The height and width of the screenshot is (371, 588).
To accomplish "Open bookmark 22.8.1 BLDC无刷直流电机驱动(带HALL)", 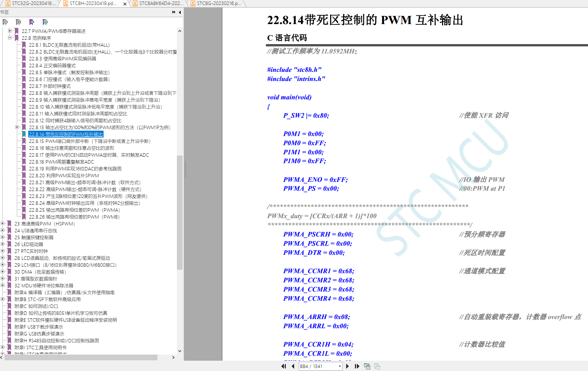I will point(69,45).
